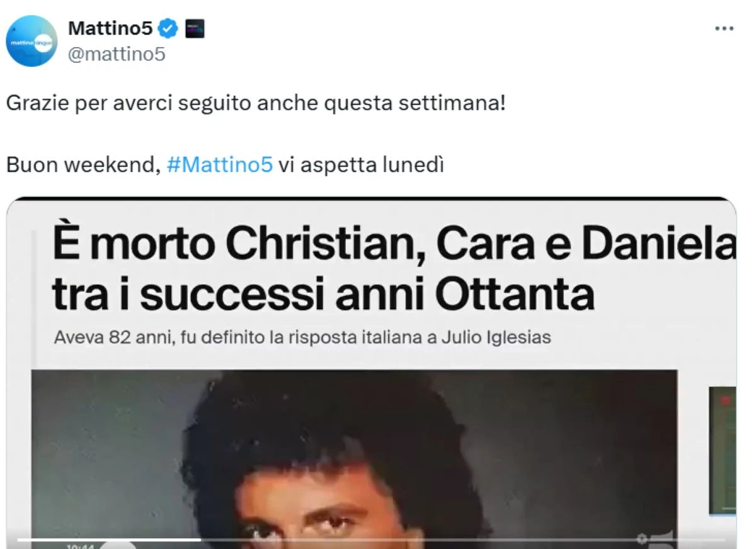Click the 'Grazie per averci seguito' tweet text
The height and width of the screenshot is (549, 756).
coord(256,103)
